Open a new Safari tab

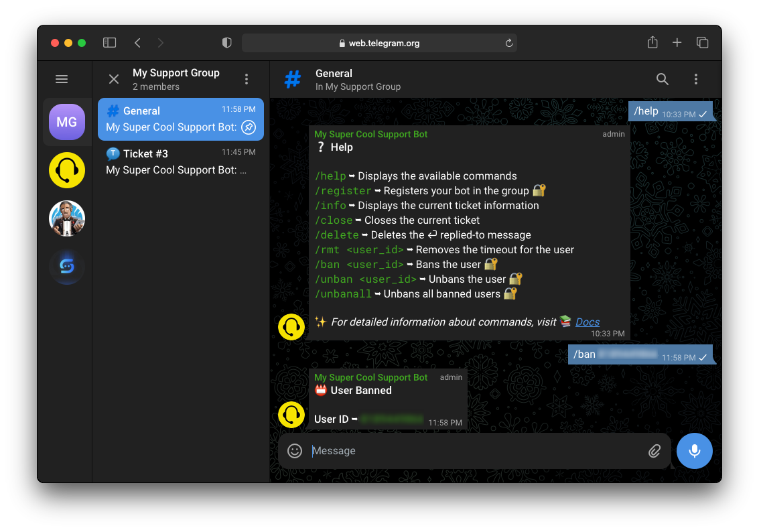[677, 43]
